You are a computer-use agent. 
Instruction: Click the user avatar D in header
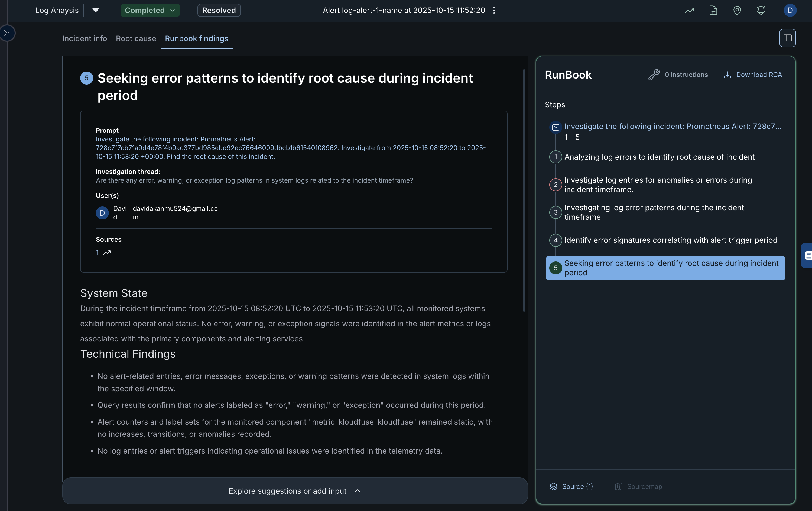(790, 11)
